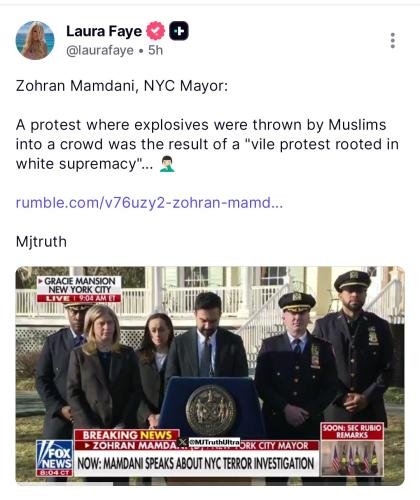
Task: Open the @laurafaye handle link
Action: [100, 50]
